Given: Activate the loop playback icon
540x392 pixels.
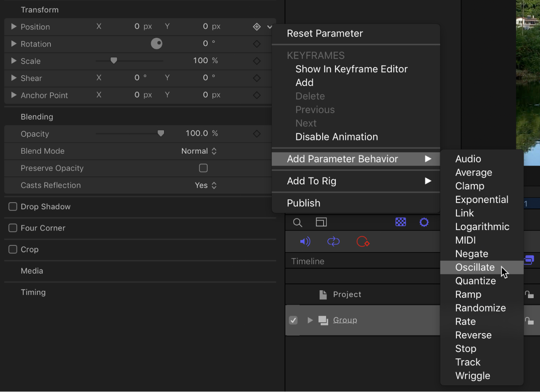Looking at the screenshot, I should click(333, 241).
